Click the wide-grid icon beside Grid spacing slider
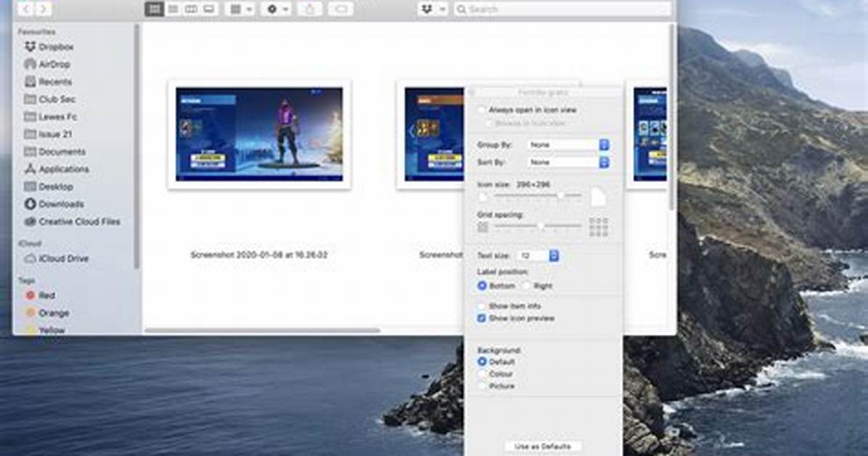Image resolution: width=868 pixels, height=456 pixels. click(599, 227)
